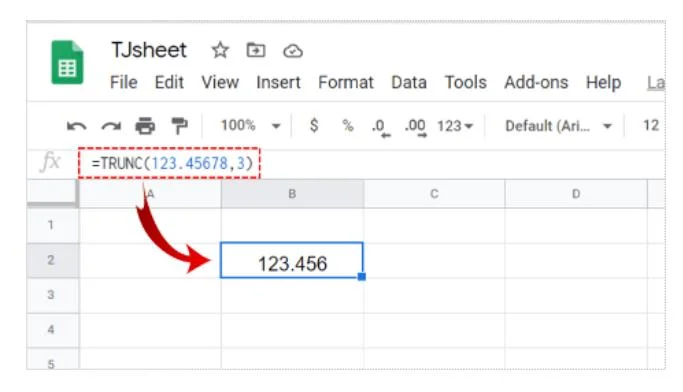Click the fill handle of cell B2
This screenshot has height=392, width=683.
[x=362, y=277]
